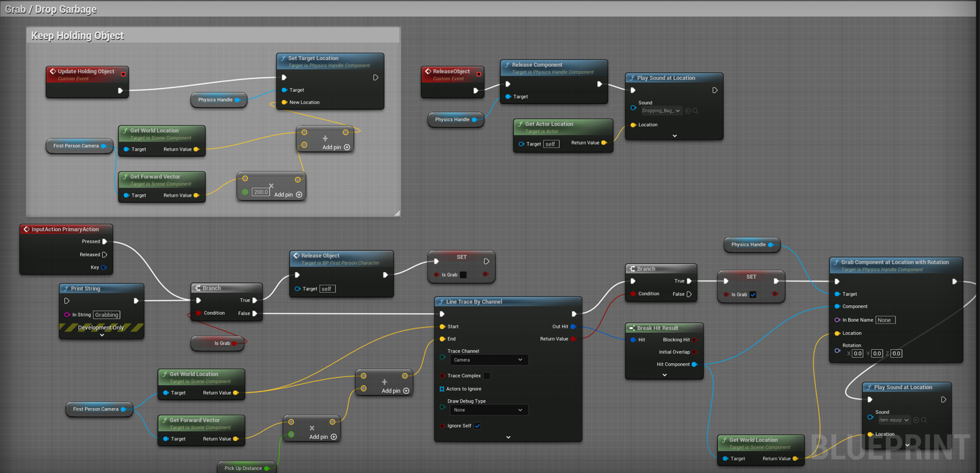The height and width of the screenshot is (473, 980).
Task: Click the ReleaseObject event red delegate pin
Action: tap(478, 74)
